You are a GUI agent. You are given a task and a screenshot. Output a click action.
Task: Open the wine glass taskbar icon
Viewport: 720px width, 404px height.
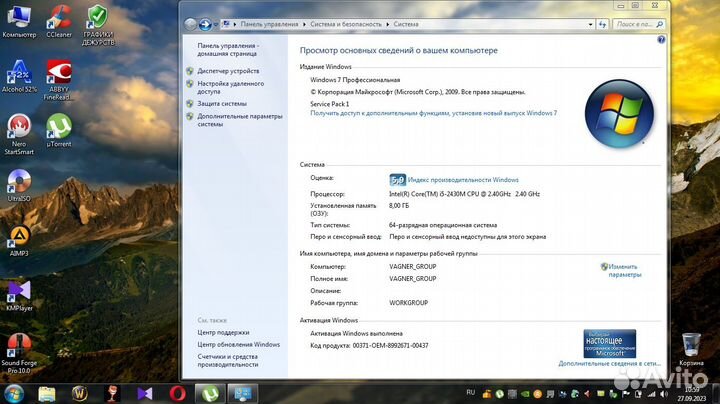point(112,394)
